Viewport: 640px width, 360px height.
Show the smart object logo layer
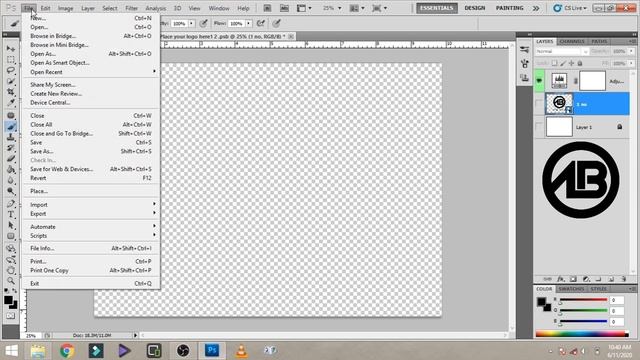539,104
